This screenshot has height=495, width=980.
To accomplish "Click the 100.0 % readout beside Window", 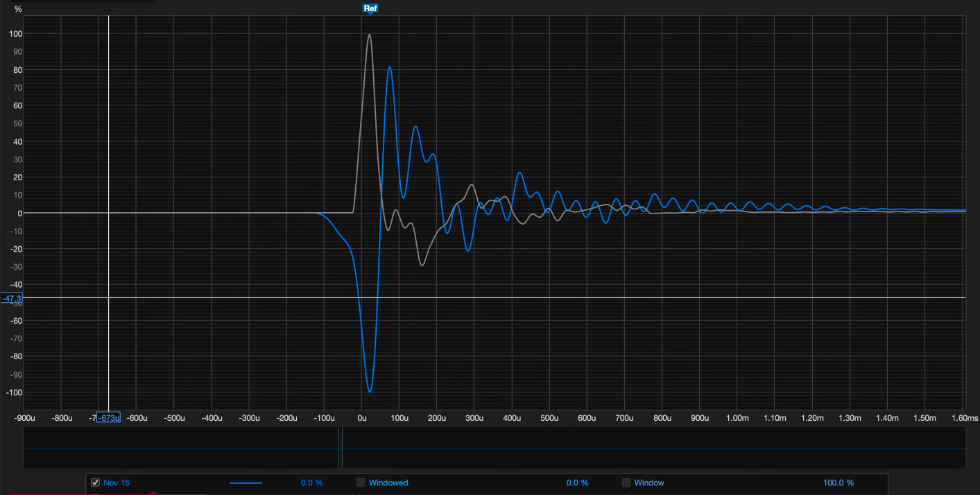I will 839,483.
